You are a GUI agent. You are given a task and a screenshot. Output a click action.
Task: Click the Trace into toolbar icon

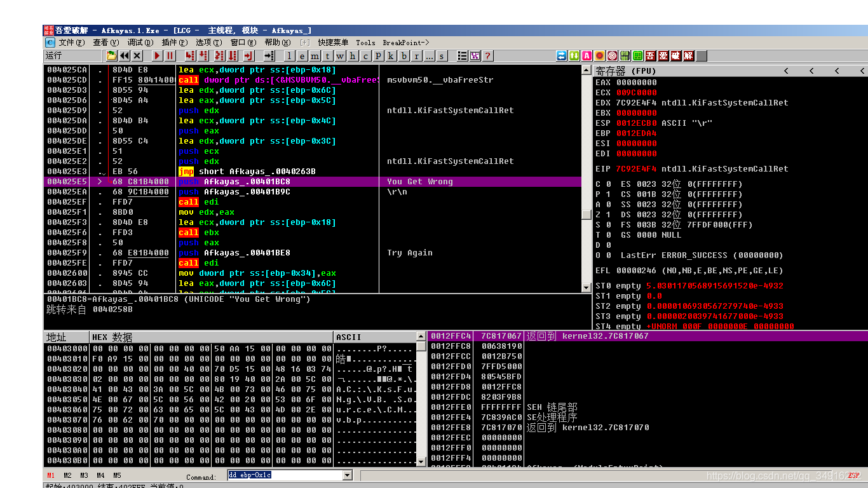219,56
